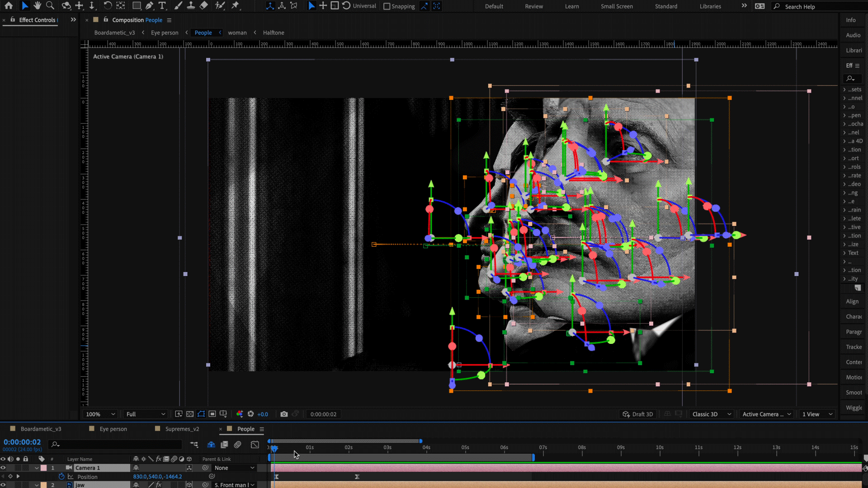Go to Eye person composition breadcrumb

pos(165,33)
